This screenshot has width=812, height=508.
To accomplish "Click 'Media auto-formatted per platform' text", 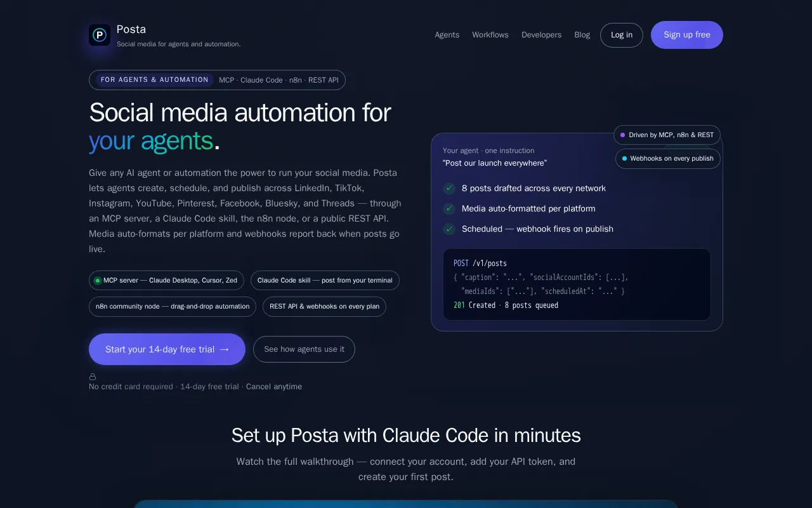I will tap(528, 209).
